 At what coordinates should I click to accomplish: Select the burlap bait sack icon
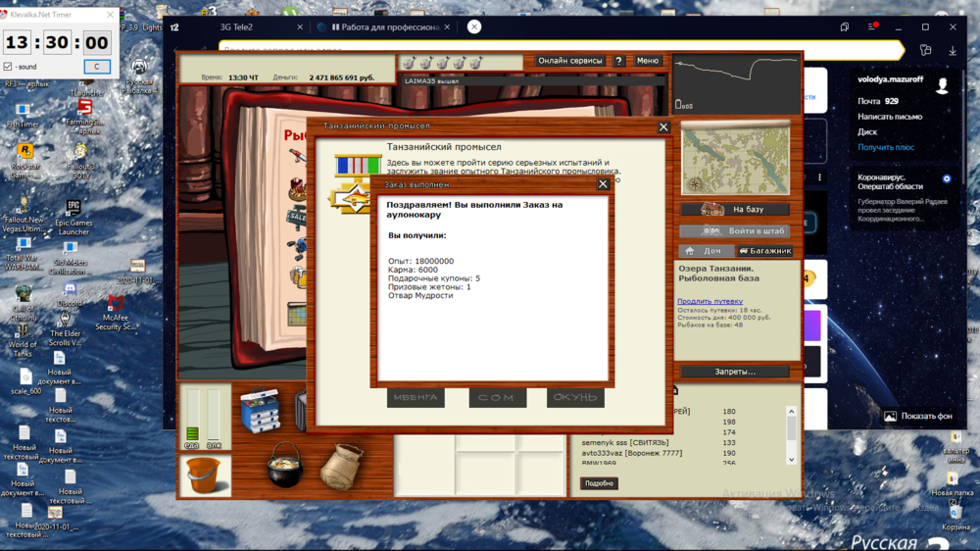[342, 466]
